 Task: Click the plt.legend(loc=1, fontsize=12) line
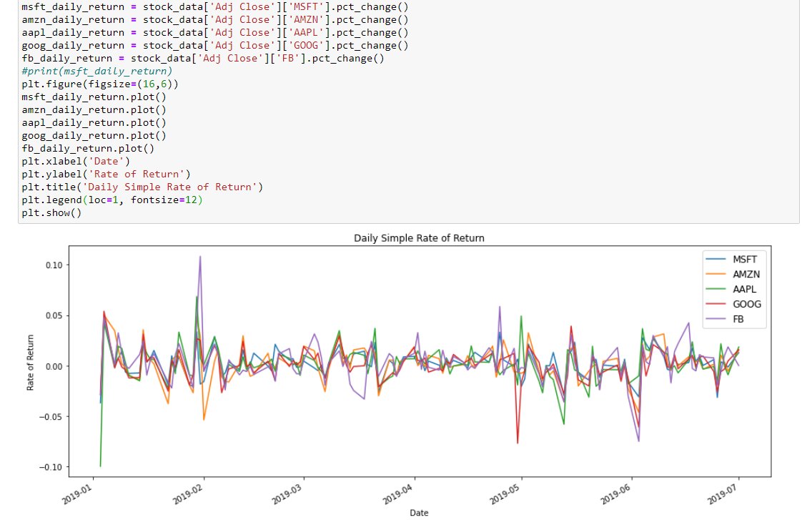(112, 200)
